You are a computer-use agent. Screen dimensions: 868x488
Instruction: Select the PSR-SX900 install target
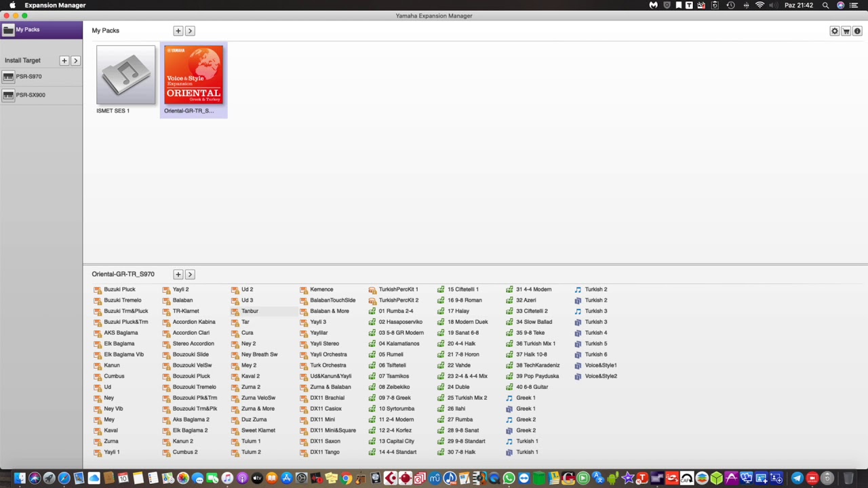[x=41, y=95]
